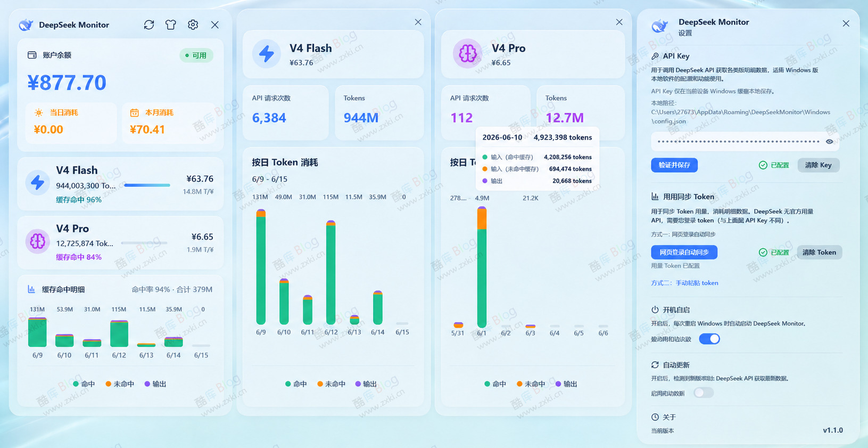Click the large brain icon in V4 Pro panel
Viewport: 868px width, 448px height.
(467, 53)
